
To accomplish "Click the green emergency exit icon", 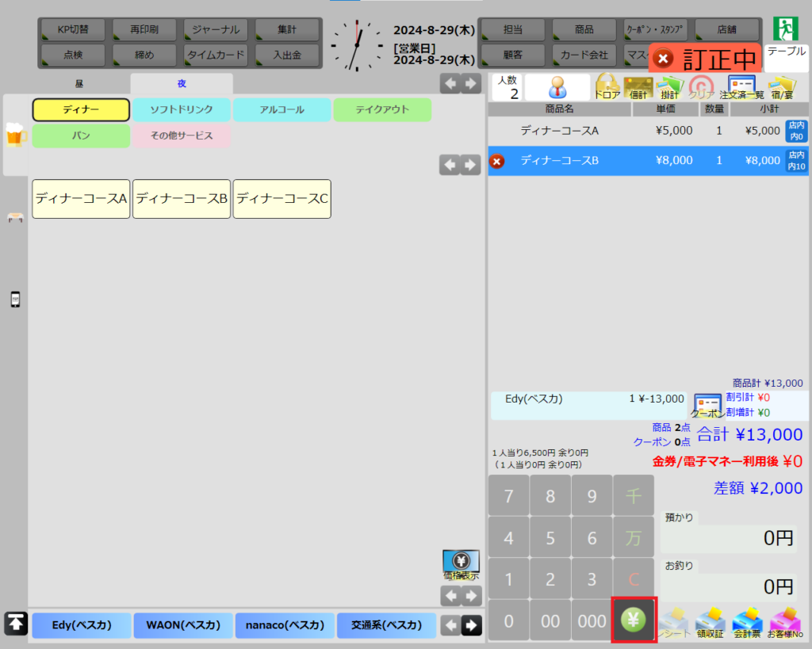I will click(786, 29).
